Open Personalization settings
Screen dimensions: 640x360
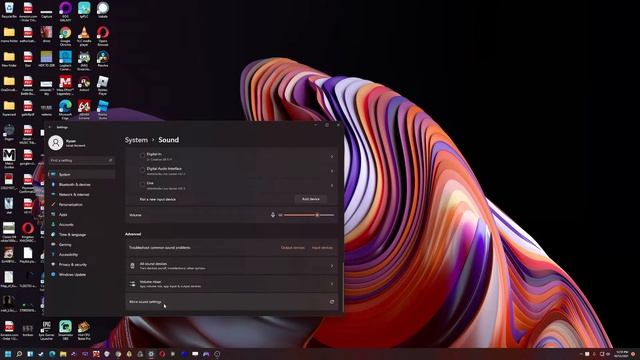(82, 204)
